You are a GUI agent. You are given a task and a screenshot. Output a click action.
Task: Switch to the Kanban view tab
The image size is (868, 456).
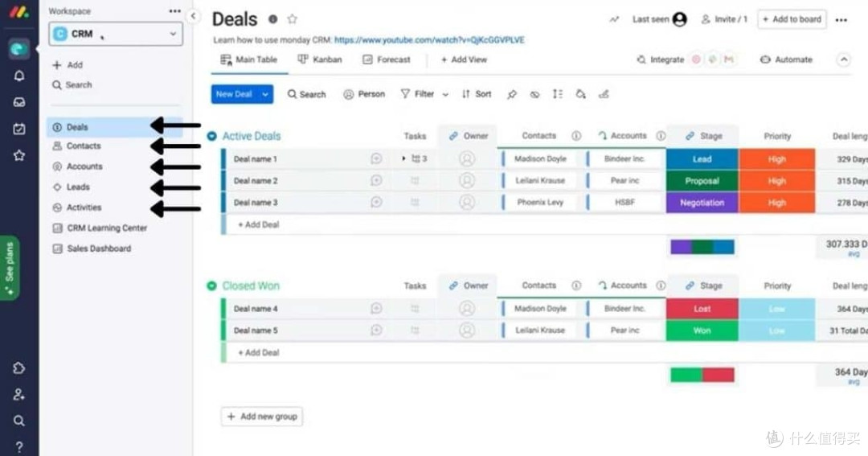click(320, 60)
